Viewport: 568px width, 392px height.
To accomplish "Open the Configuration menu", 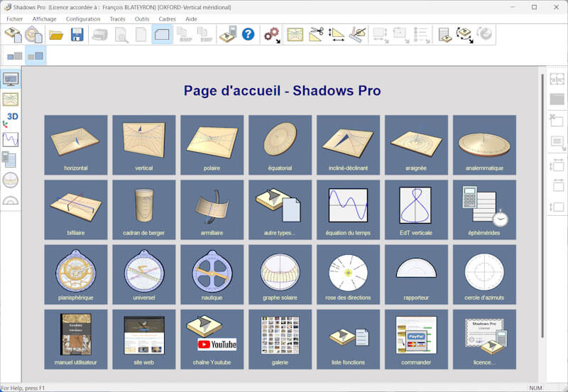I will click(x=83, y=19).
